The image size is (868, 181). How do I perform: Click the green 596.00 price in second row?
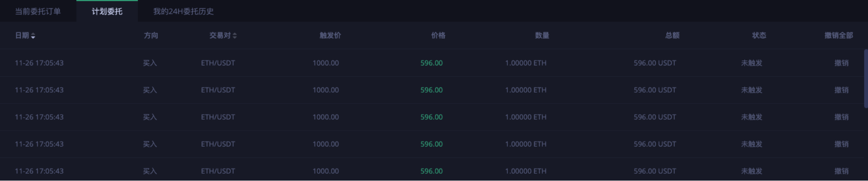click(x=431, y=90)
